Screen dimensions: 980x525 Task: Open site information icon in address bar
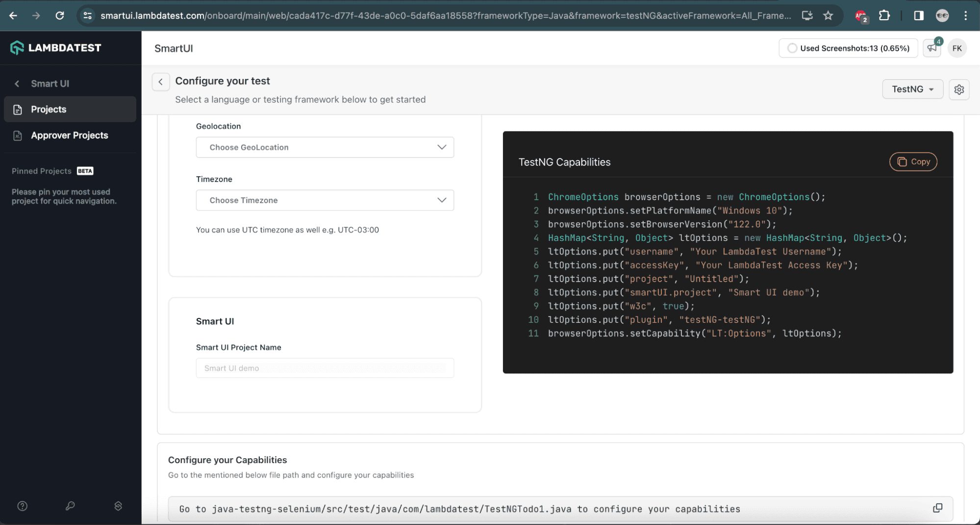point(88,16)
